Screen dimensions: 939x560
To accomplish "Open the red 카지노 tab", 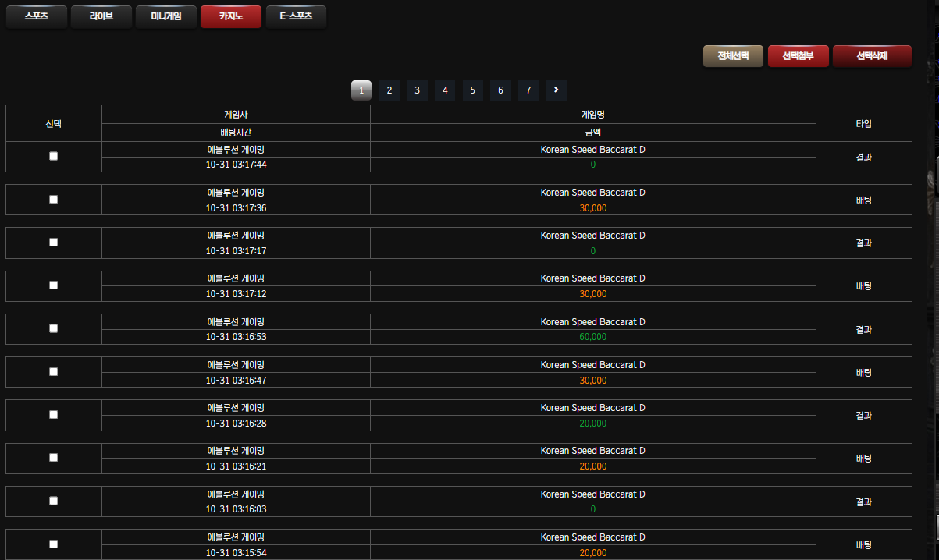I will (x=230, y=16).
